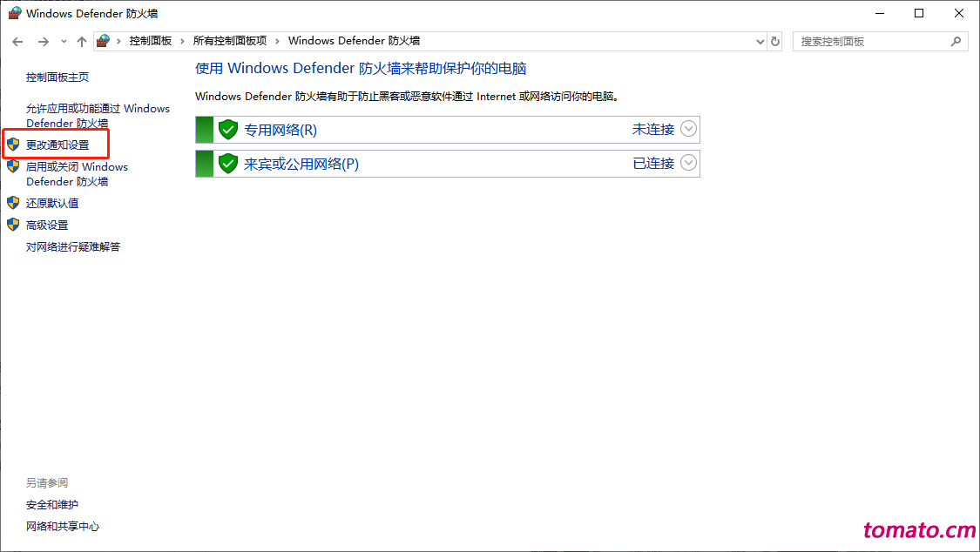Open the address bar history dropdown
The width and height of the screenshot is (980, 552).
click(760, 42)
